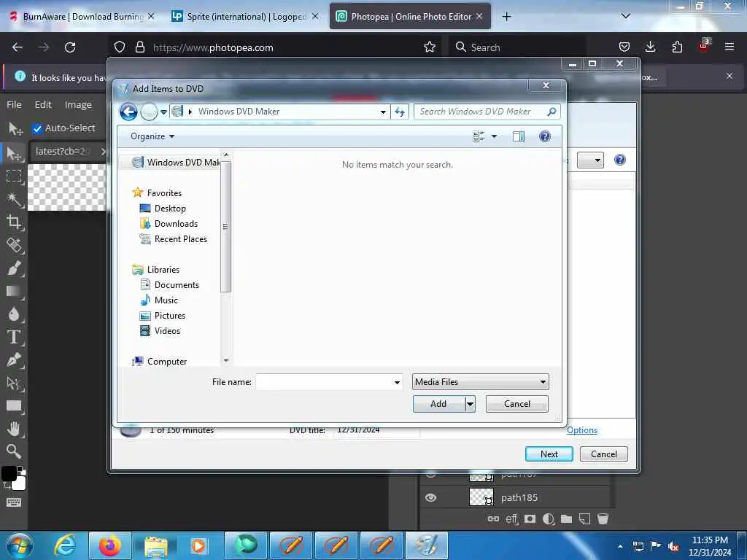Open Firefox extensions puzzle icon
This screenshot has width=747, height=560.
[x=677, y=47]
